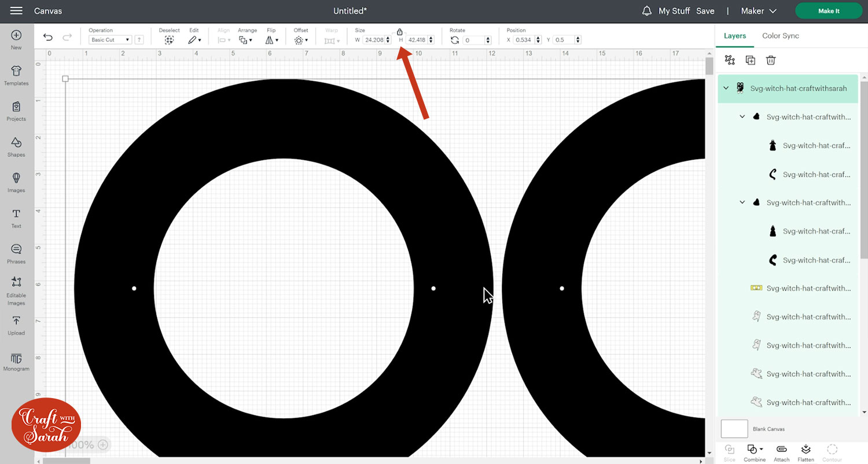Select the top-level Svg-witch-hat-craftwithsarah layer
This screenshot has width=868, height=464.
coord(788,89)
